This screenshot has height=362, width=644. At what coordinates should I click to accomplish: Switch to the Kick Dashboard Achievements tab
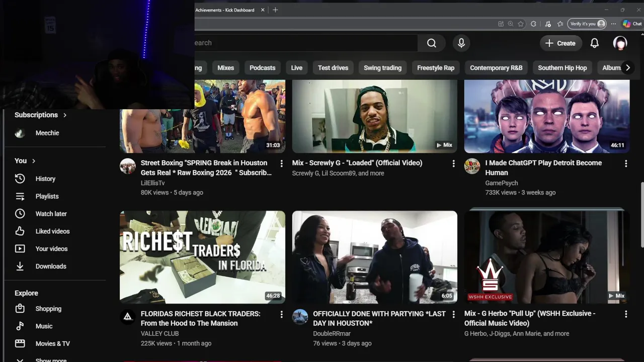(225, 10)
